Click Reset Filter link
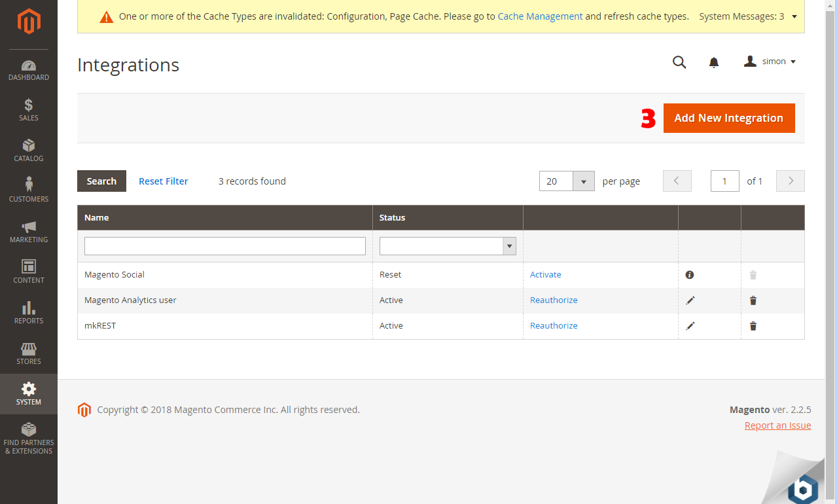 [x=164, y=181]
